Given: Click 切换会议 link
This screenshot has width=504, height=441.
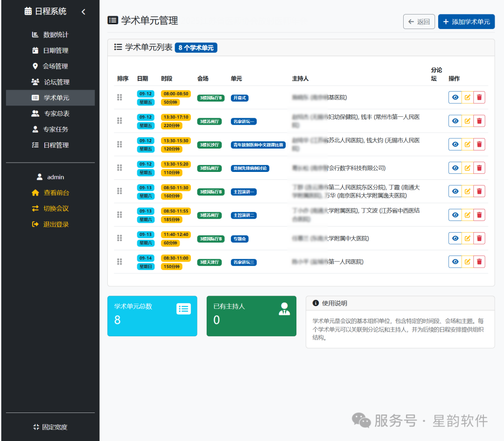Looking at the screenshot, I should [x=50, y=208].
